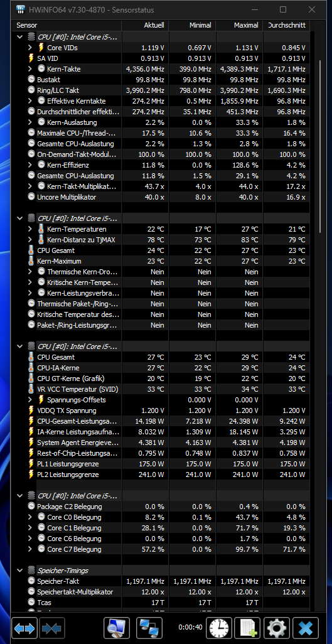Screen dimensions: 332x644
Task: Expand the Thermische Kern-Dro... row
Action: (30, 272)
